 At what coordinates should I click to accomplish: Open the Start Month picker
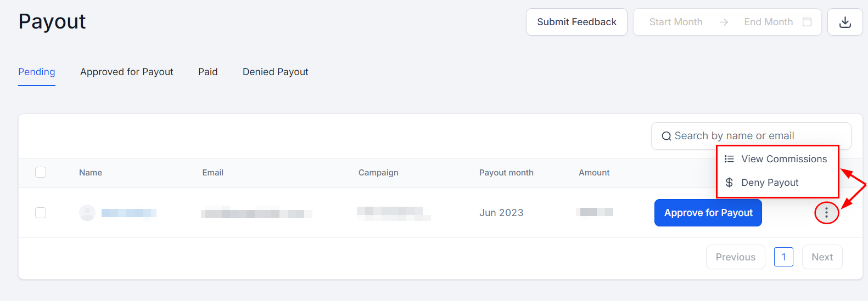676,22
